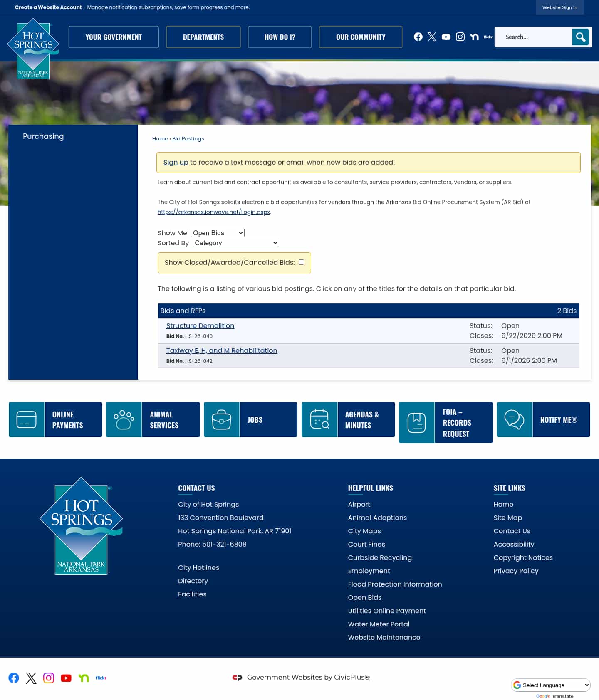Click the Hot Springs footer logo
Screen dimensions: 599x700
81,526
